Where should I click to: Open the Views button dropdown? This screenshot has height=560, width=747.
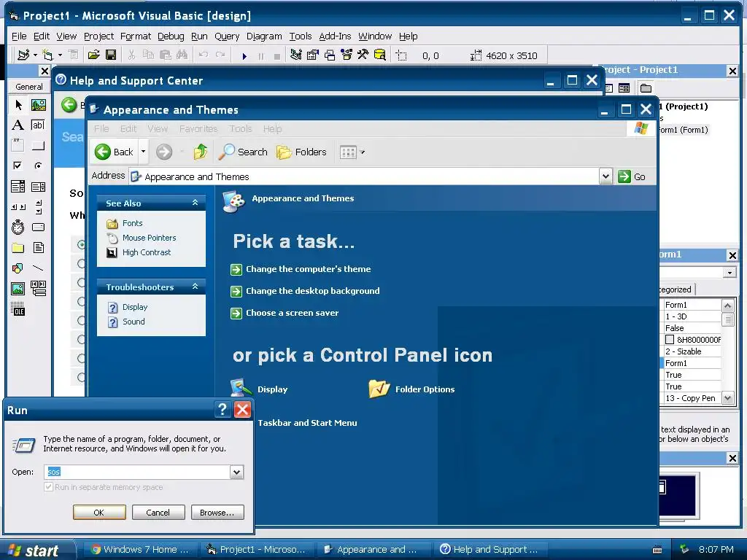pyautogui.click(x=362, y=152)
